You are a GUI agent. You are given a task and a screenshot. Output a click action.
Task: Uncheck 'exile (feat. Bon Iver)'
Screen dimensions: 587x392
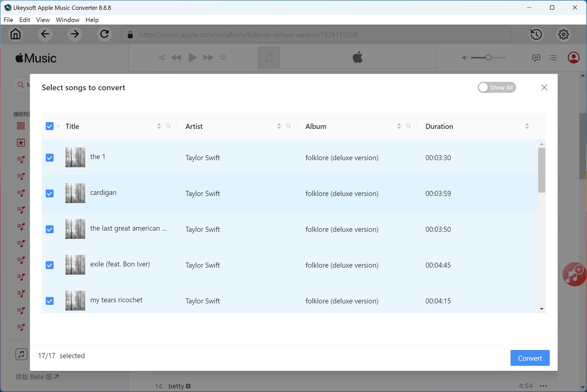[50, 265]
